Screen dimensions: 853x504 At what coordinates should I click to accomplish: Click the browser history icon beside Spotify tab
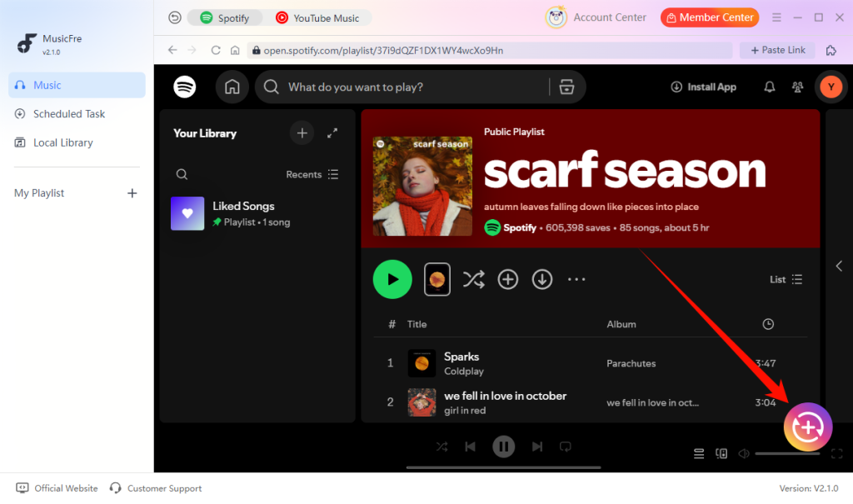(x=175, y=18)
